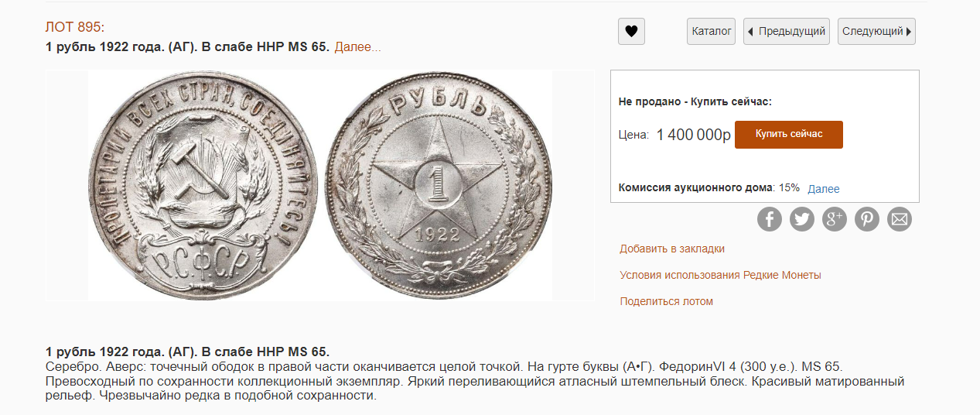Share lot on Facebook
This screenshot has width=980, height=415.
(770, 219)
